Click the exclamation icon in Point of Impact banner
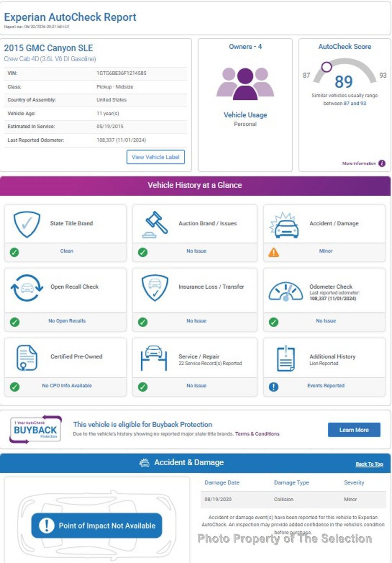The width and height of the screenshot is (392, 563). click(47, 525)
